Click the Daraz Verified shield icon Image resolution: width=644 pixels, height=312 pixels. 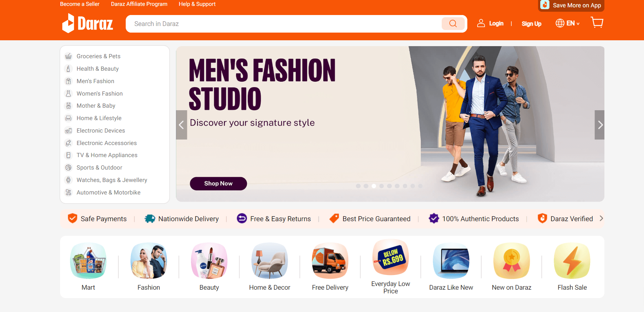pos(542,218)
